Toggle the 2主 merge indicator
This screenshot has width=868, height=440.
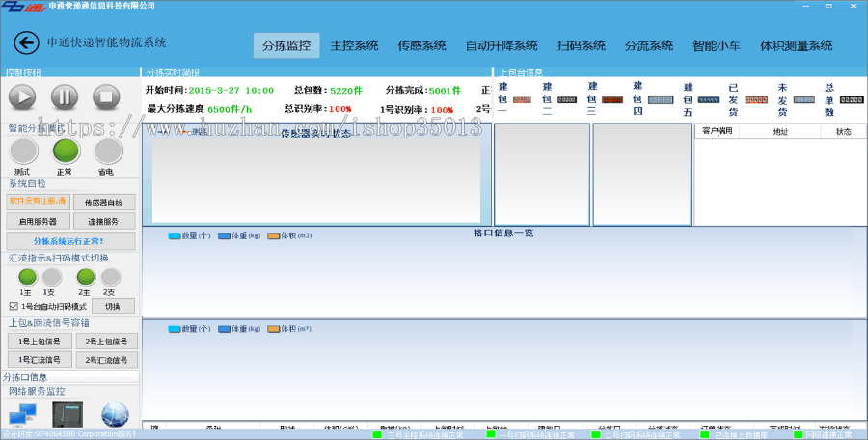tap(86, 277)
